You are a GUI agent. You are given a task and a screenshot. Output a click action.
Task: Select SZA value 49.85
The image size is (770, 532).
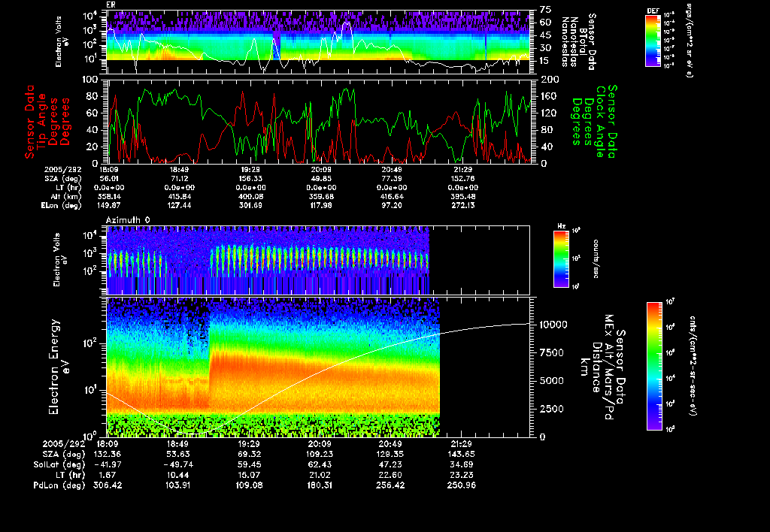[321, 179]
